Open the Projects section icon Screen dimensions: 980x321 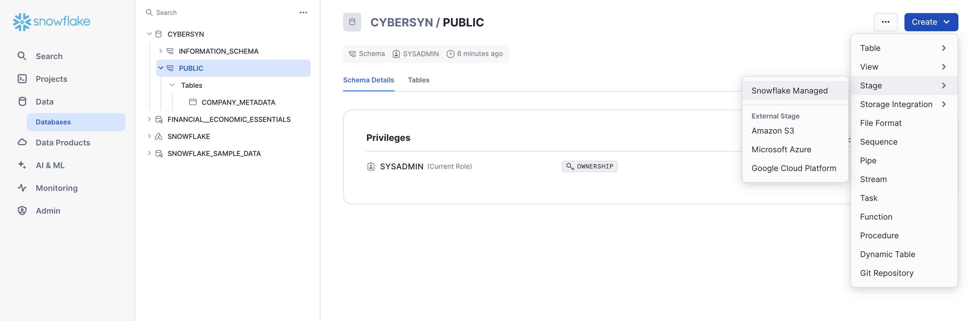pyautogui.click(x=22, y=79)
